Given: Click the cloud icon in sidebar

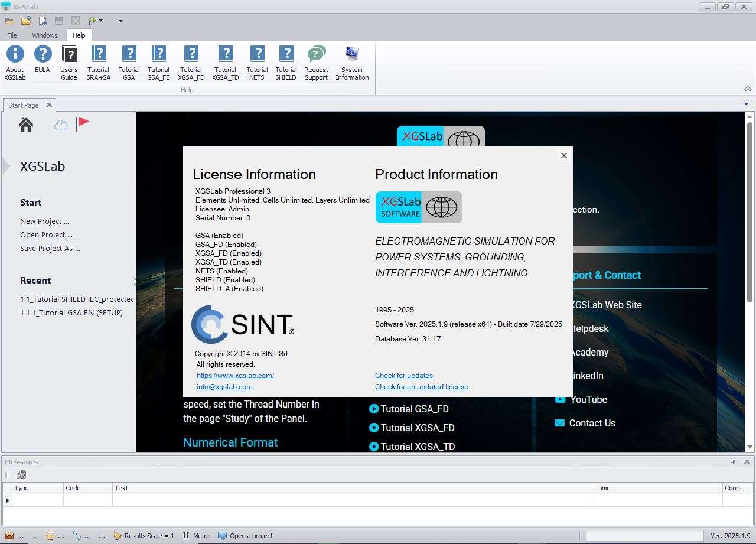Looking at the screenshot, I should tap(60, 125).
